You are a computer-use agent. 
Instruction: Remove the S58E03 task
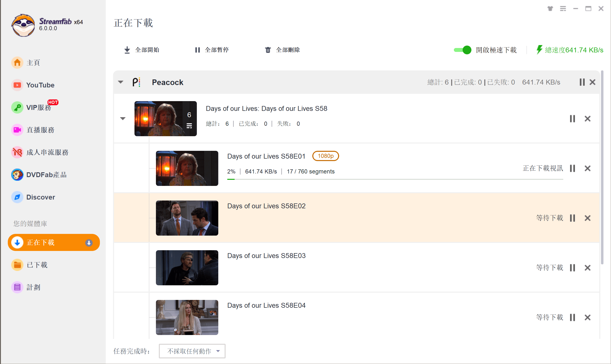click(x=587, y=268)
